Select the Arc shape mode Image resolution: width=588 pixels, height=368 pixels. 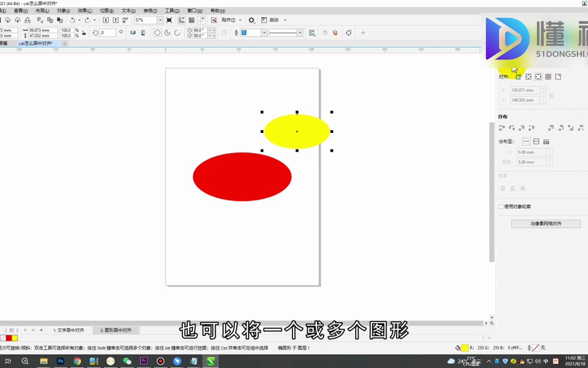(177, 33)
